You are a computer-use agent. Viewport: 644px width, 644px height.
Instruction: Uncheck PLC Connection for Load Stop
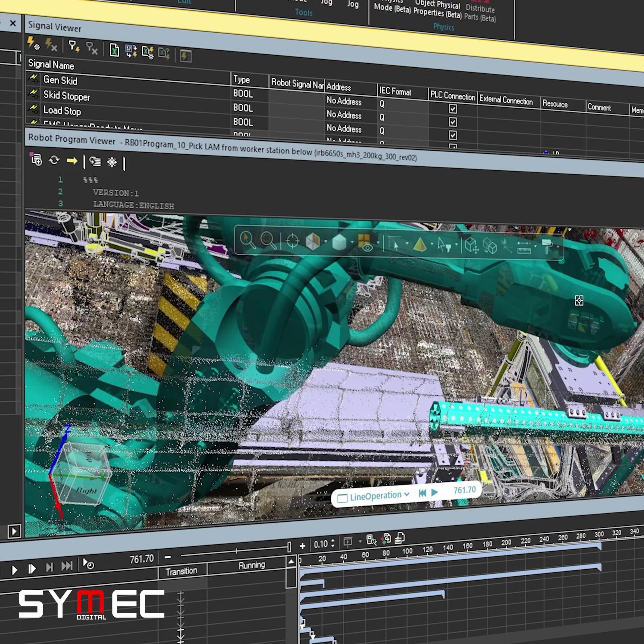453,135
